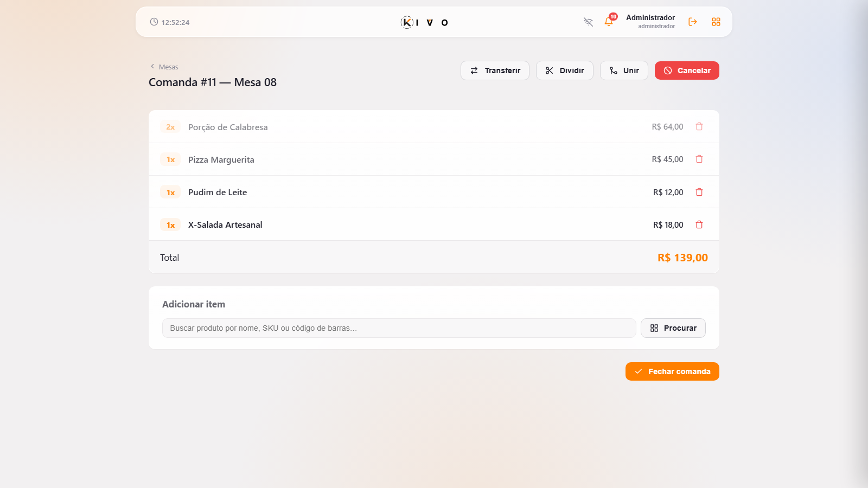Screen dimensions: 868x488
Task: Select the X-Salada Artesanal item name
Action: pos(225,224)
